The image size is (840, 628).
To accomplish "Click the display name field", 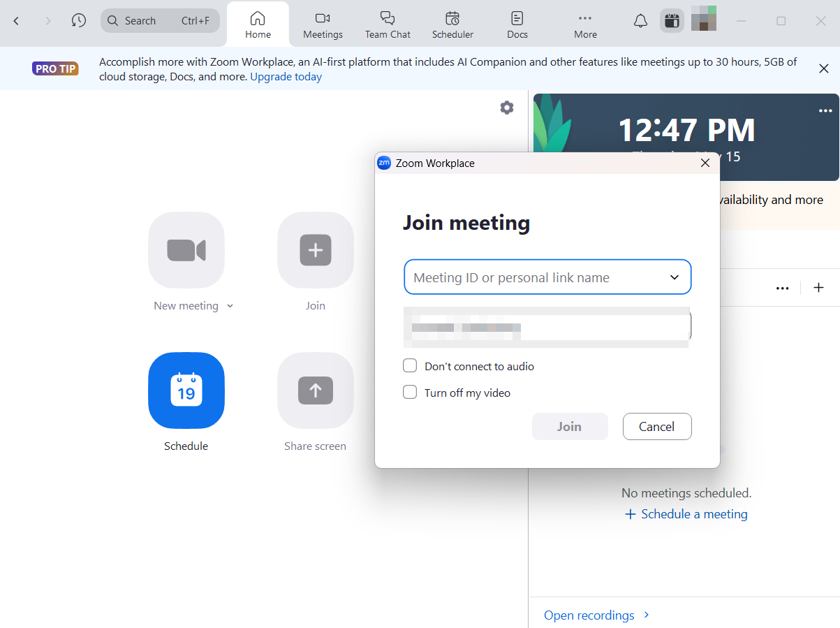I will click(547, 327).
